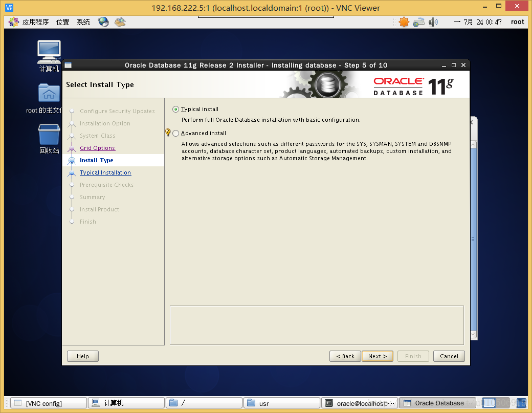Launch the web browser globe icon in top panel

103,22
